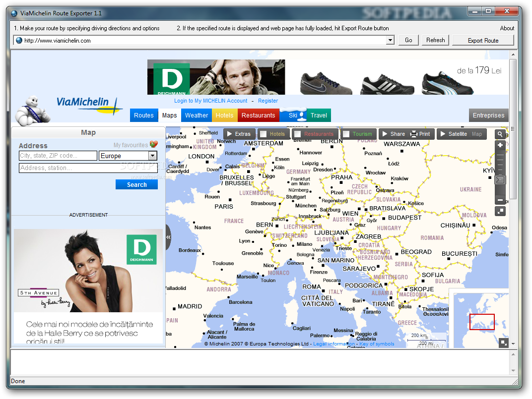Click the Halle Berry 5th Avenue ad
The width and height of the screenshot is (532, 399).
tap(88, 286)
